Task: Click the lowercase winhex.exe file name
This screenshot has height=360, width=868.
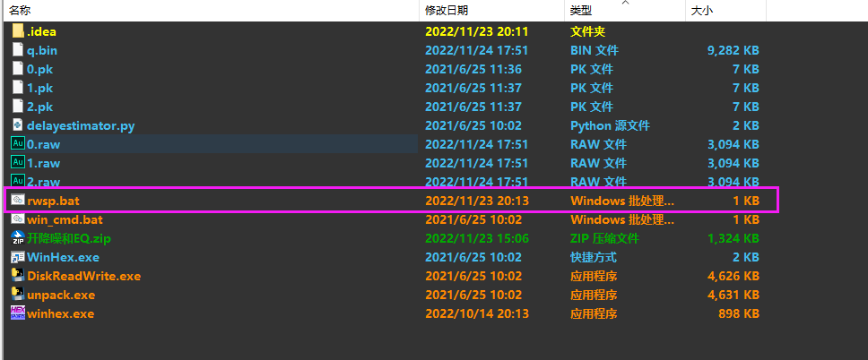Action: pyautogui.click(x=60, y=313)
